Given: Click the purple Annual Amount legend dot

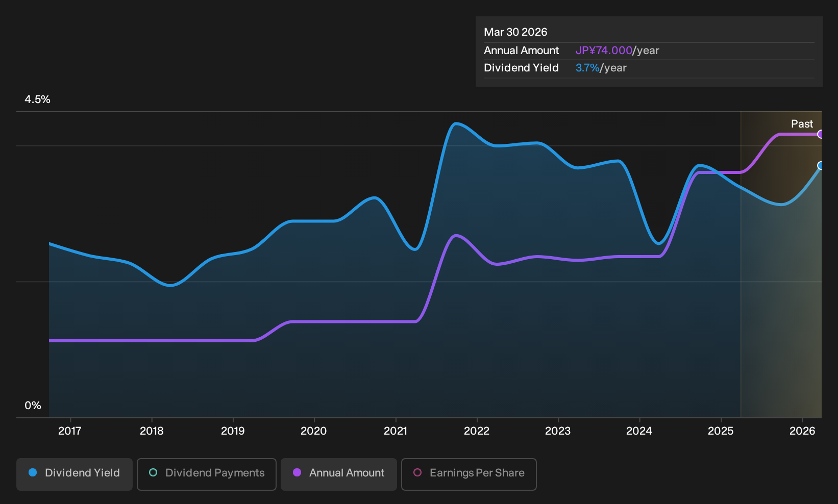Looking at the screenshot, I should pyautogui.click(x=297, y=473).
